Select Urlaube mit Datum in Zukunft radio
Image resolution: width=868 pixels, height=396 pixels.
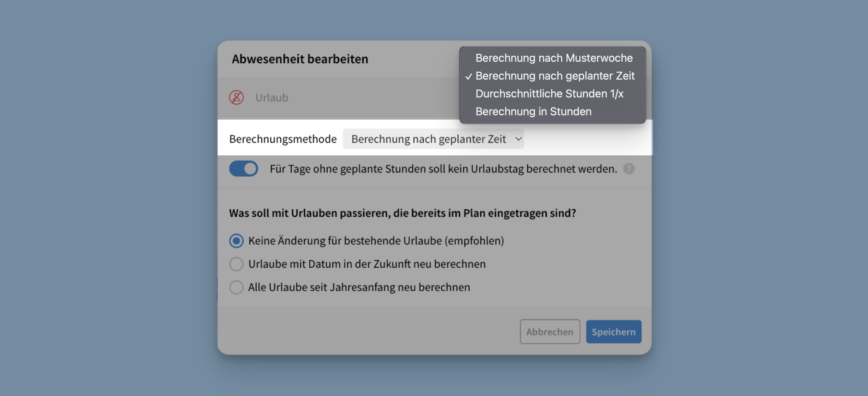point(236,264)
